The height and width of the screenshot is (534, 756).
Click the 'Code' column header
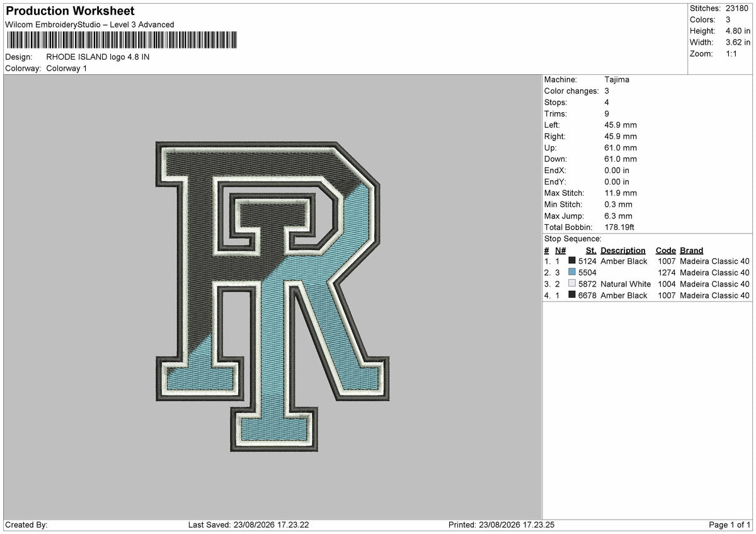666,250
